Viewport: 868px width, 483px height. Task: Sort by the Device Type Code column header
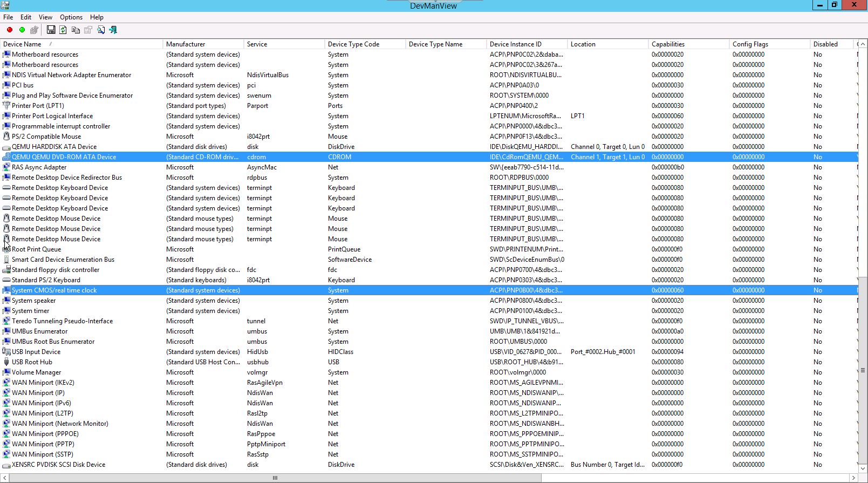[365, 44]
